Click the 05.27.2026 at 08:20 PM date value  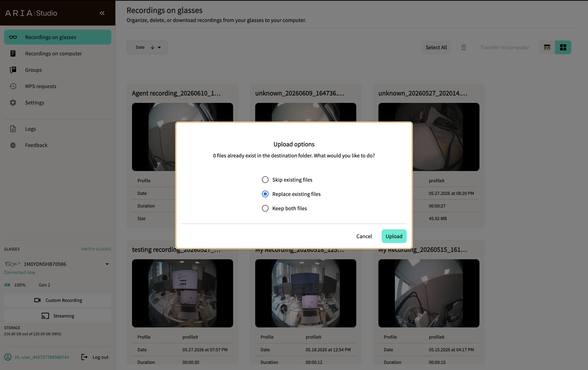click(451, 193)
